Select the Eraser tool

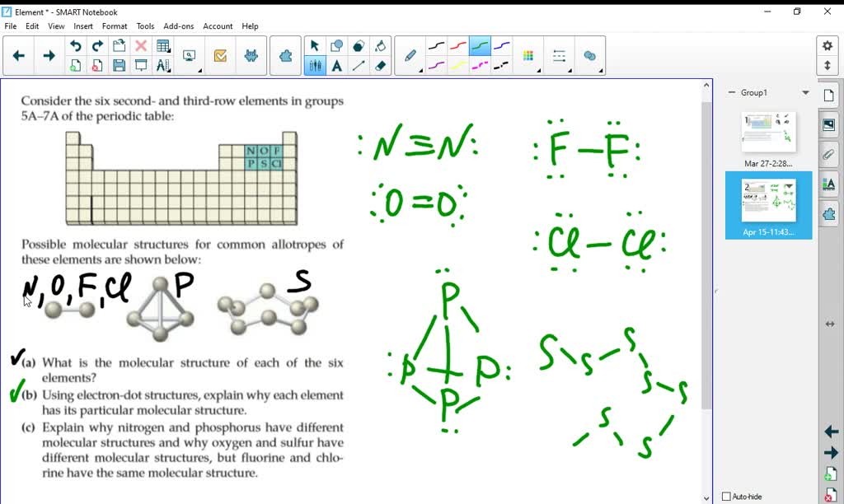(380, 65)
